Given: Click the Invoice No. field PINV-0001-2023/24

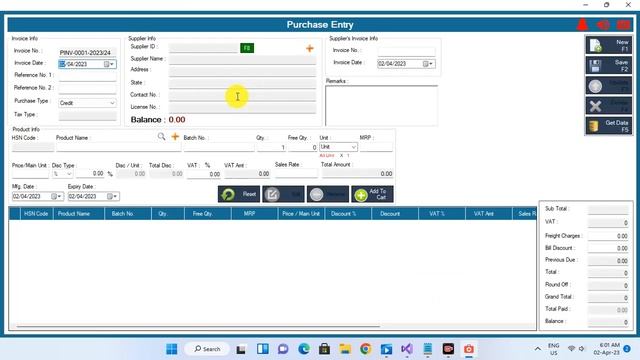Looking at the screenshot, I should click(x=87, y=52).
